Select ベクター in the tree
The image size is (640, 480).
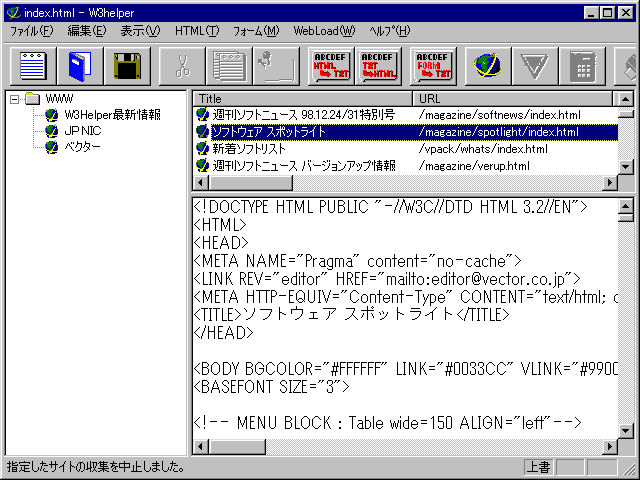82,147
